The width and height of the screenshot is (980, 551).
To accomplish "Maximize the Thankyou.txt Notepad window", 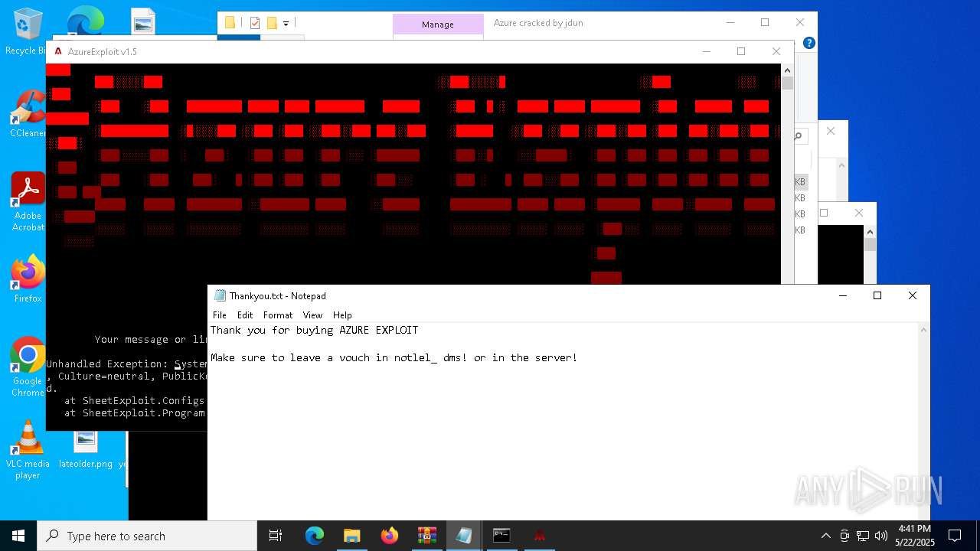I will point(877,295).
